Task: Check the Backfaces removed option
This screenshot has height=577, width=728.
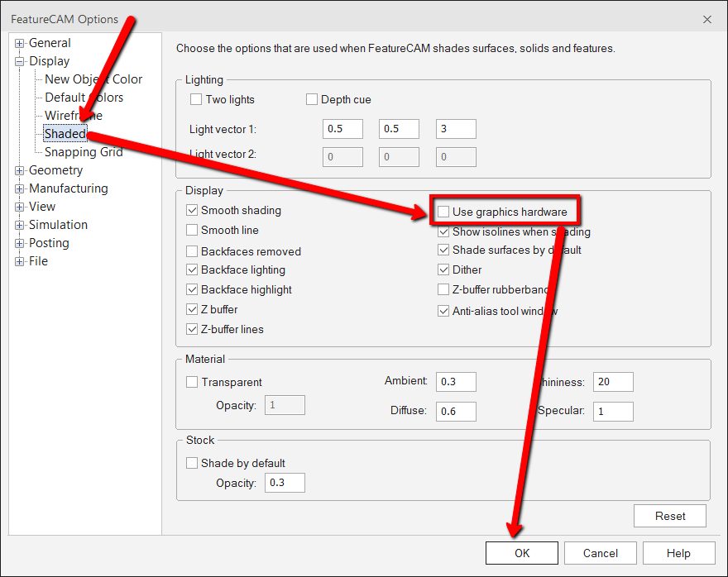Action: tap(192, 251)
